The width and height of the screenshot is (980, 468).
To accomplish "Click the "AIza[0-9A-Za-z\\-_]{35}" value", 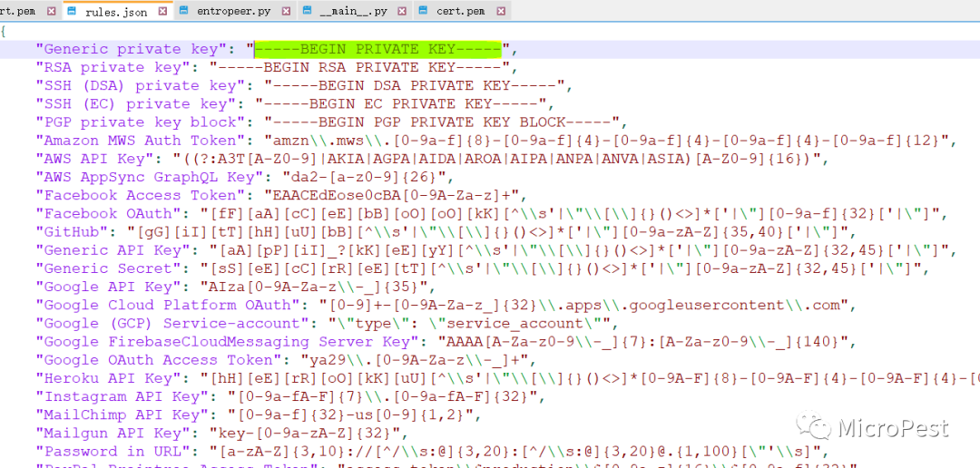I will pyautogui.click(x=314, y=287).
